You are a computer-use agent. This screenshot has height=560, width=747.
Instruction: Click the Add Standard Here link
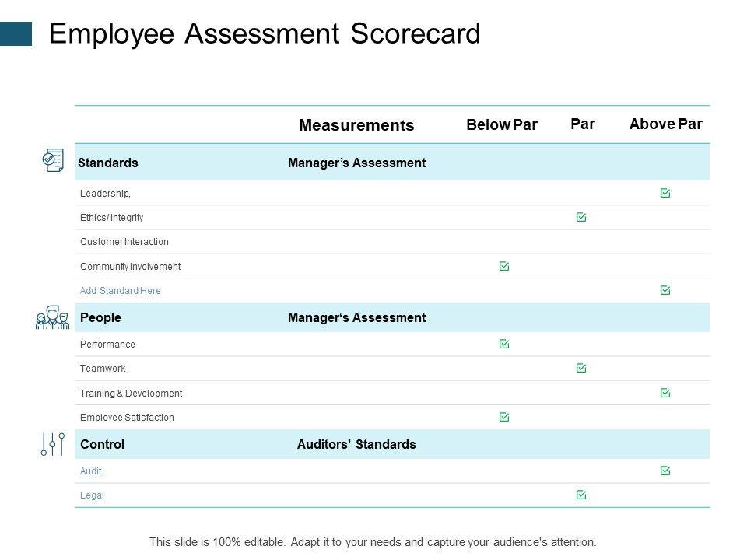tap(121, 291)
